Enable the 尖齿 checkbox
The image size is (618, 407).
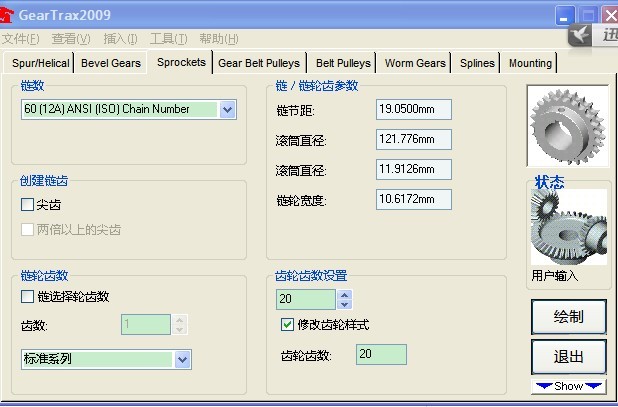pyautogui.click(x=27, y=204)
